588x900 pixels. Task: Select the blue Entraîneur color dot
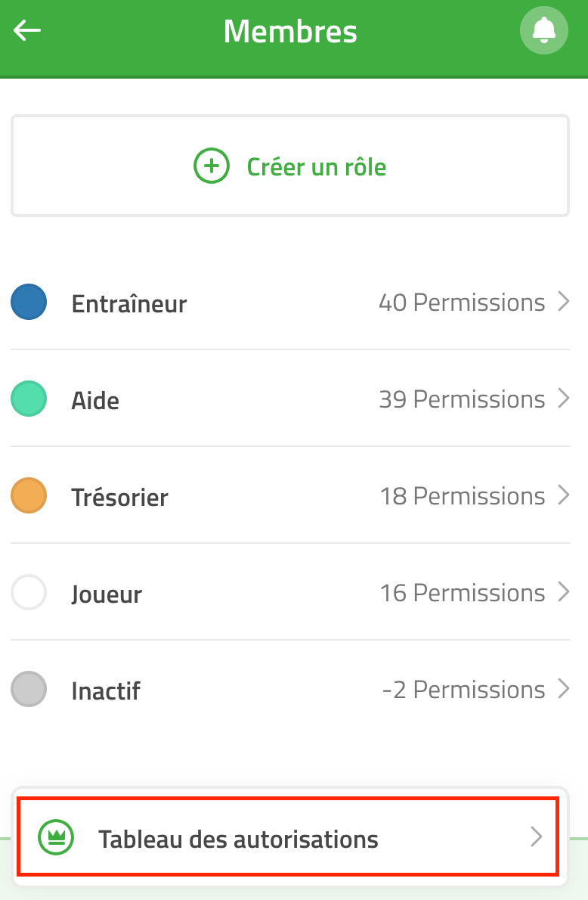click(29, 302)
